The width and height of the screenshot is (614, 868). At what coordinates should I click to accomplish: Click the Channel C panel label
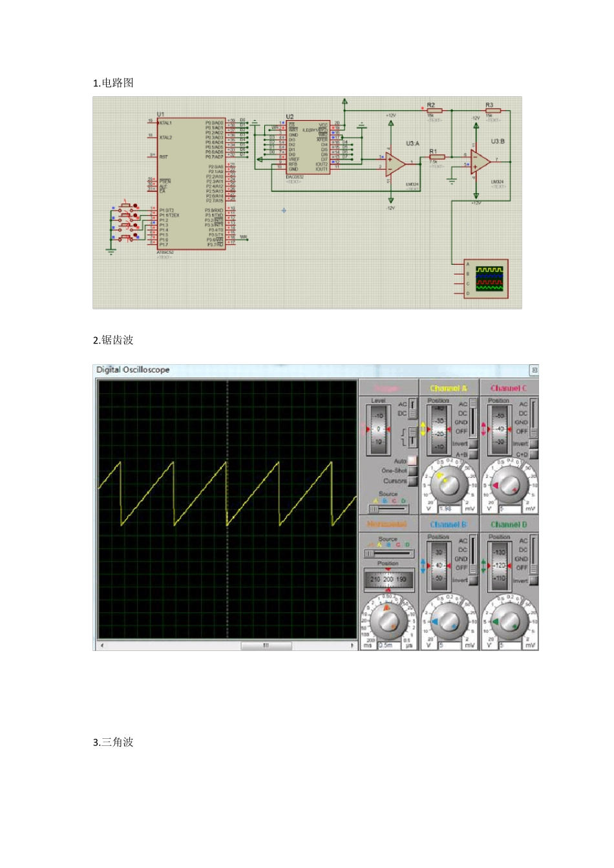(508, 388)
